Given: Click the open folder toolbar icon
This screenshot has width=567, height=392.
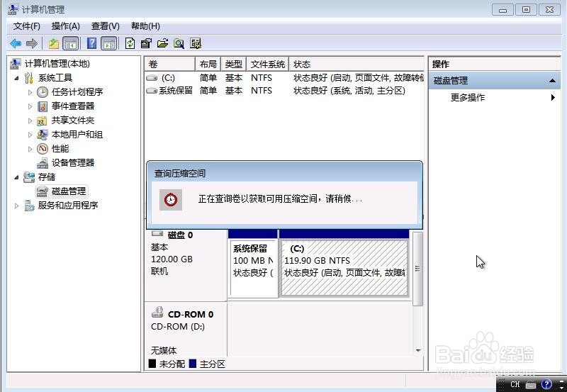Looking at the screenshot, I should 163,44.
